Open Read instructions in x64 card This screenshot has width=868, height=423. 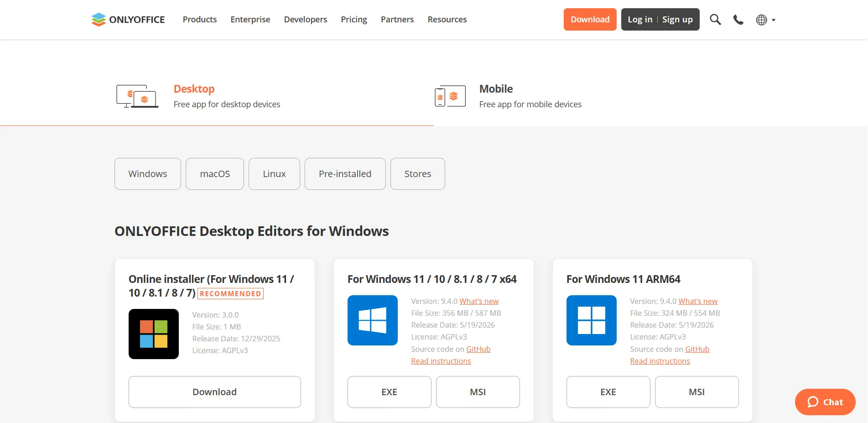(x=441, y=361)
